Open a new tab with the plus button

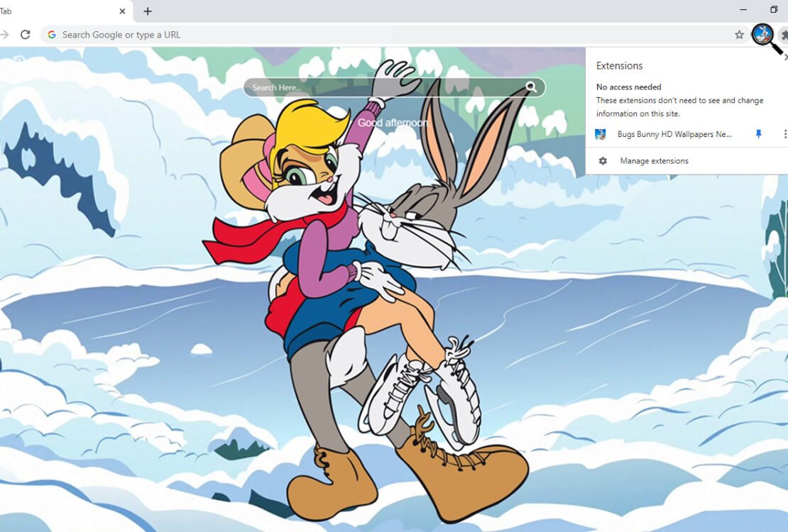pyautogui.click(x=148, y=11)
